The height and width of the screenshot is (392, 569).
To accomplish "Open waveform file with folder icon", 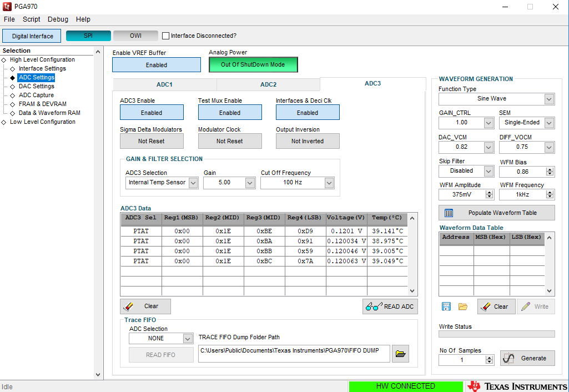I will point(462,306).
